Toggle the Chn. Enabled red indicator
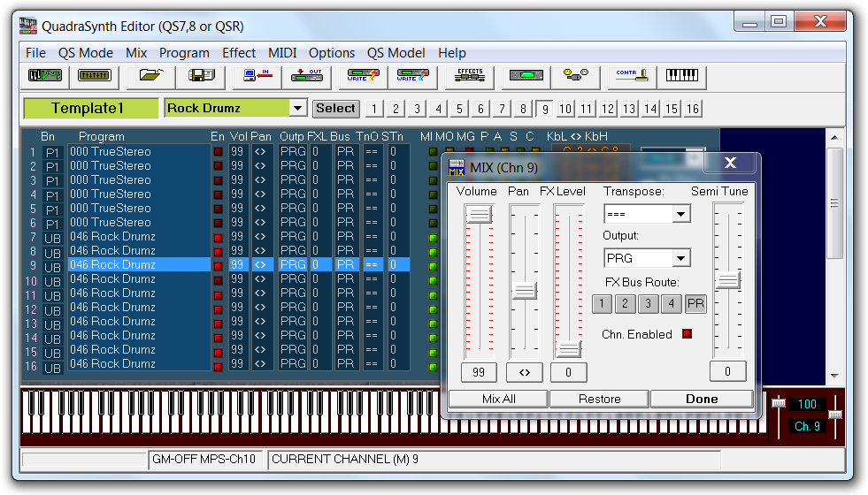868x495 pixels. [686, 334]
